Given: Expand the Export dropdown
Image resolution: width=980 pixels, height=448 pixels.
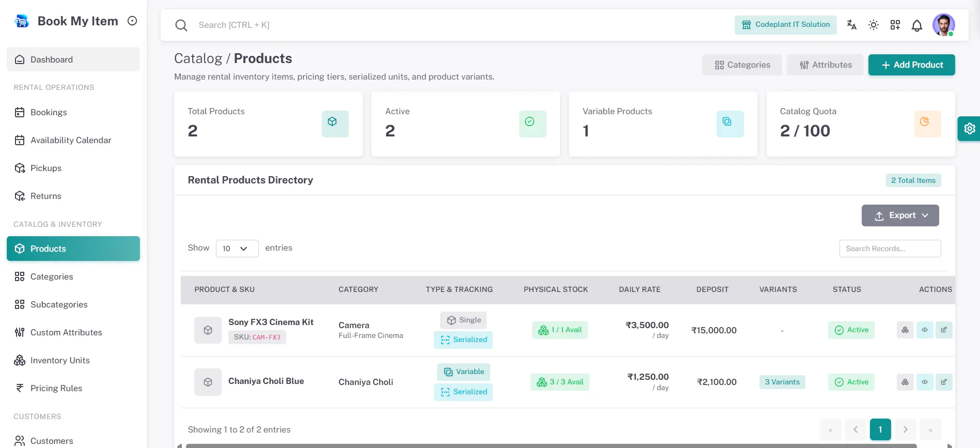Looking at the screenshot, I should coord(900,215).
